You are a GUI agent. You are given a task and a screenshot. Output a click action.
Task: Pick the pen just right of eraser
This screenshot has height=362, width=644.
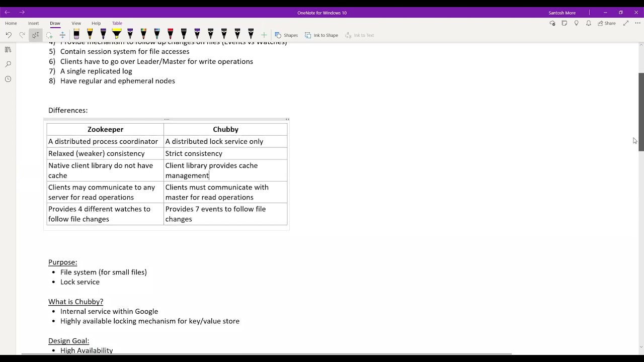pos(90,35)
